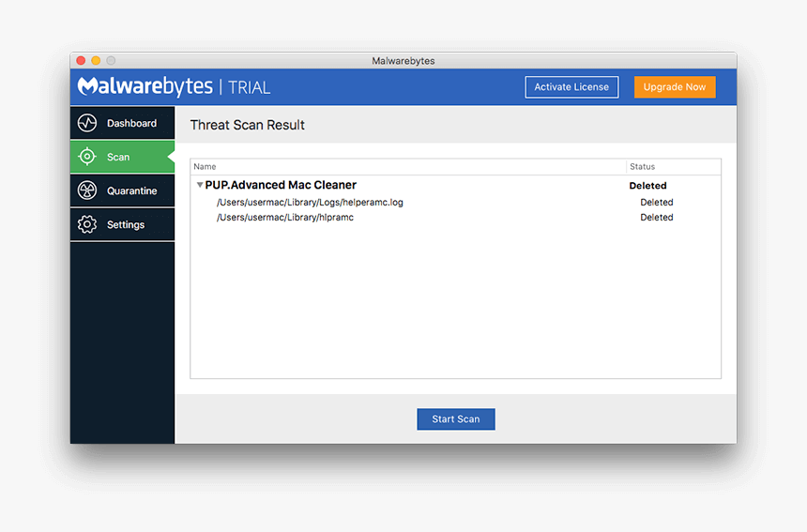Click the Malwarebytes logo in header

coord(145,86)
